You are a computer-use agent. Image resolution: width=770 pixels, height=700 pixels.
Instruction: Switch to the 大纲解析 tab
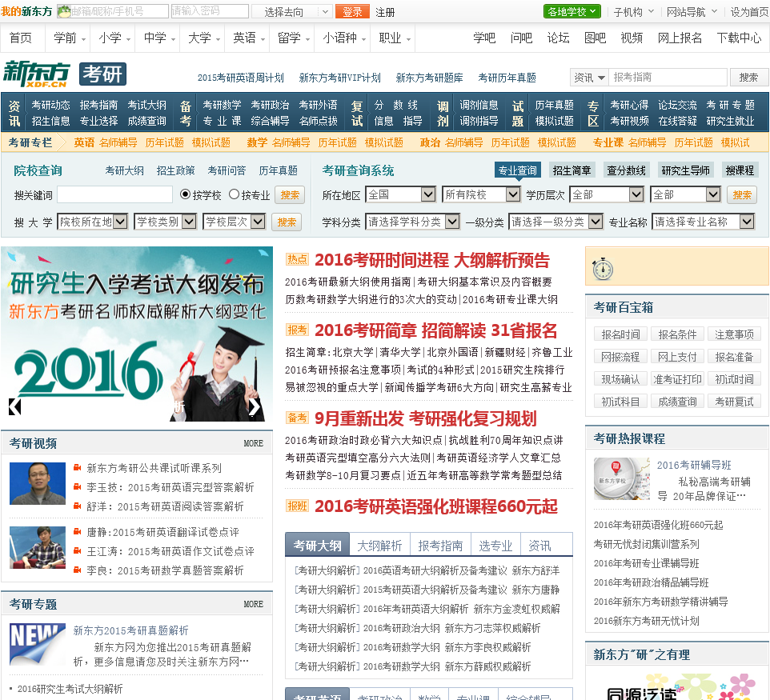tap(379, 546)
